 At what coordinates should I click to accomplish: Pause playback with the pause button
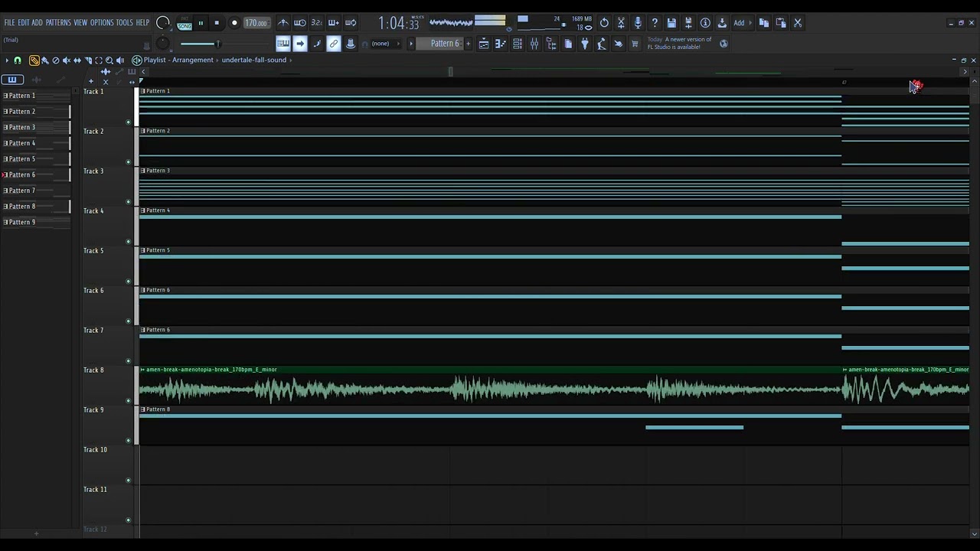(201, 23)
